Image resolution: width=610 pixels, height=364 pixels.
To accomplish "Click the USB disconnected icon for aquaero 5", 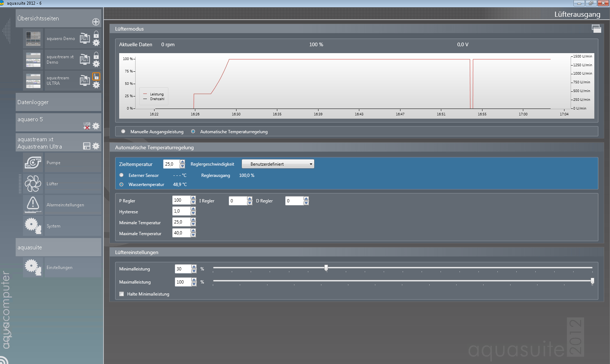I will 87,126.
